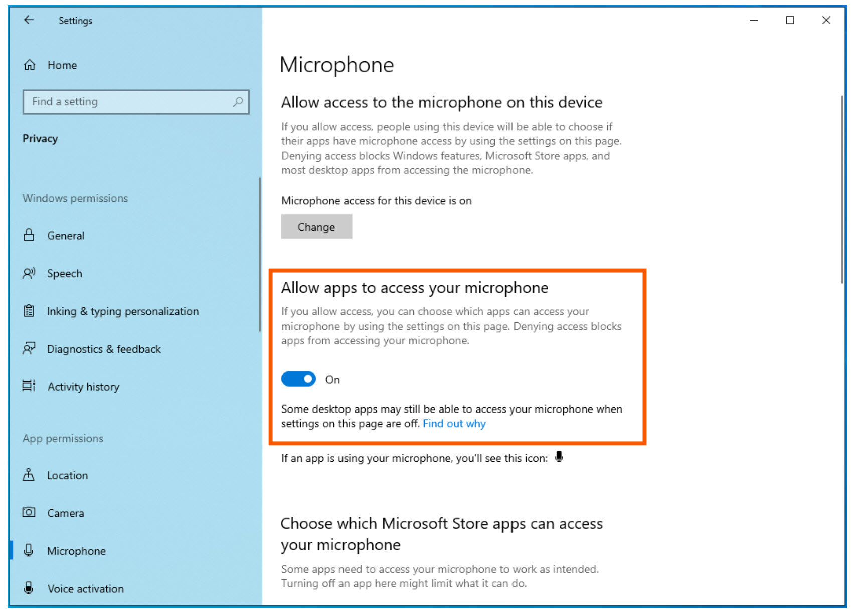This screenshot has width=854, height=616.
Task: Open the Home settings page
Action: 62,65
